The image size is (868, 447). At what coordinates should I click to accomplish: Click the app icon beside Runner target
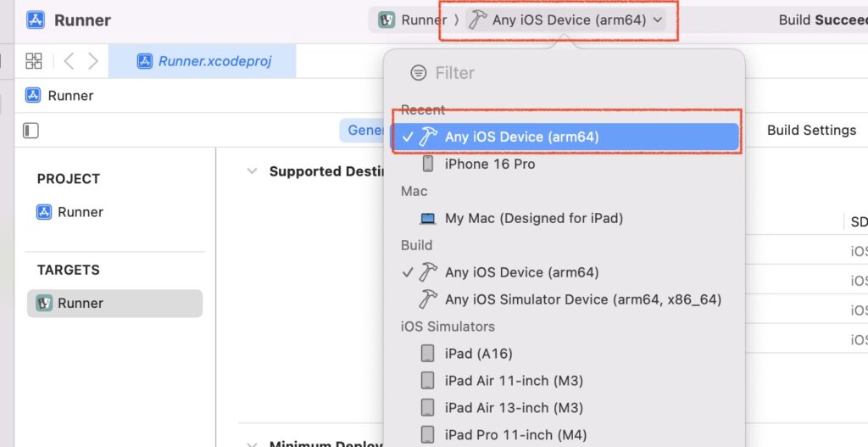(44, 303)
